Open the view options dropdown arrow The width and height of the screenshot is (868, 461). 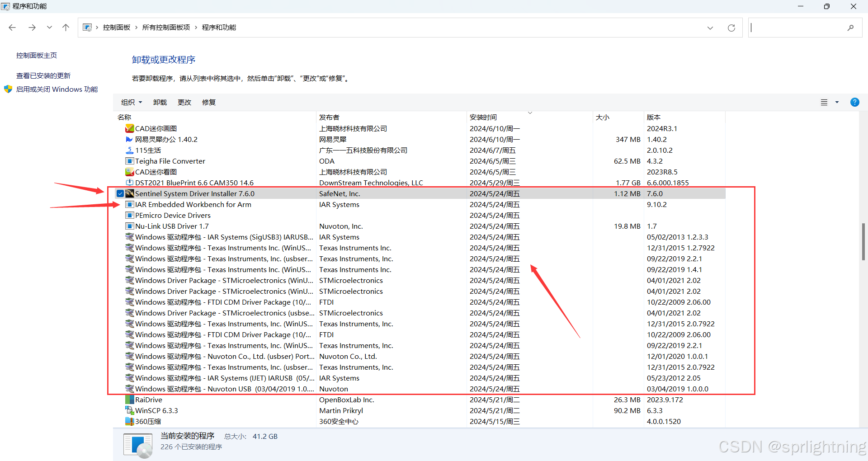[x=837, y=103]
